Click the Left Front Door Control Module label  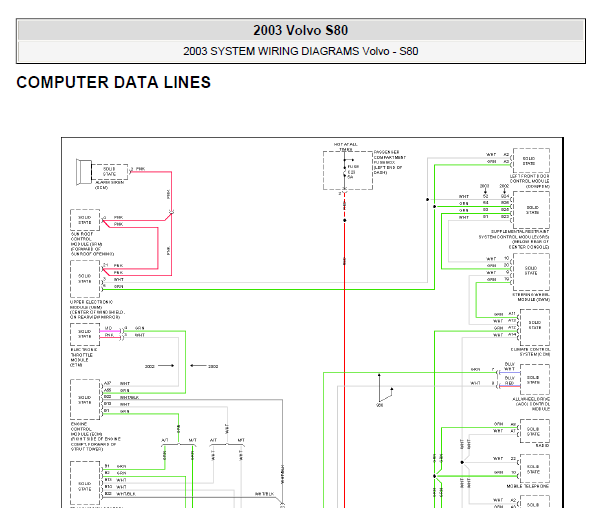pos(529,181)
